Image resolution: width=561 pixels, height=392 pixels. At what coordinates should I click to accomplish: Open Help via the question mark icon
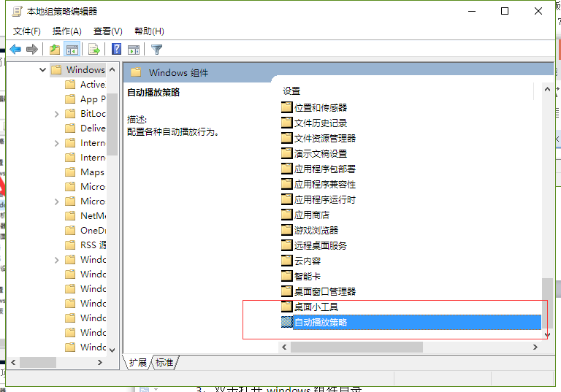(117, 49)
